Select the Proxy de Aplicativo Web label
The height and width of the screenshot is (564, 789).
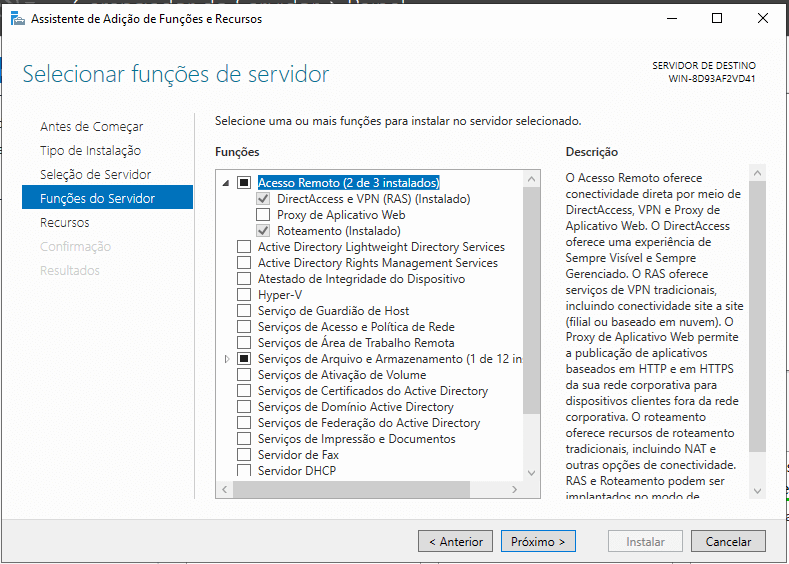[341, 215]
